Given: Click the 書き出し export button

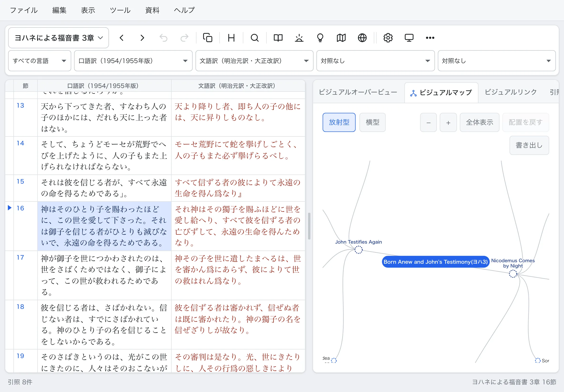Looking at the screenshot, I should pyautogui.click(x=529, y=145).
